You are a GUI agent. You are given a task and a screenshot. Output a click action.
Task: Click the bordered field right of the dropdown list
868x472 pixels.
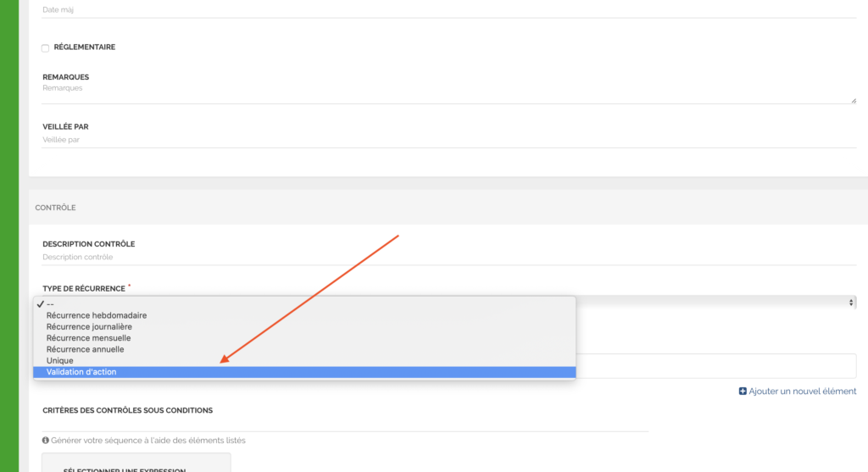(716, 366)
